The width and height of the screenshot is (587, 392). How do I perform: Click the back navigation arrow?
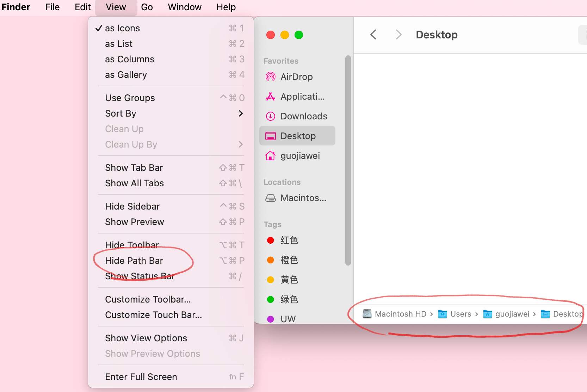tap(373, 35)
